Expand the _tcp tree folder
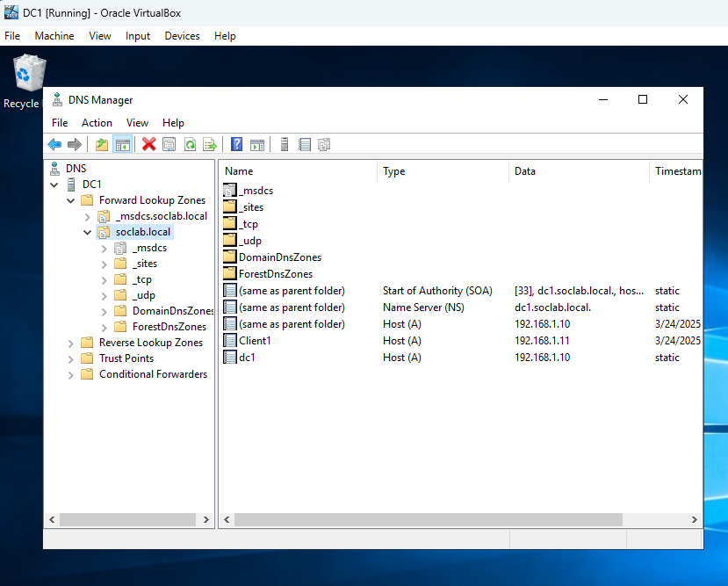The image size is (728, 586). 104,280
